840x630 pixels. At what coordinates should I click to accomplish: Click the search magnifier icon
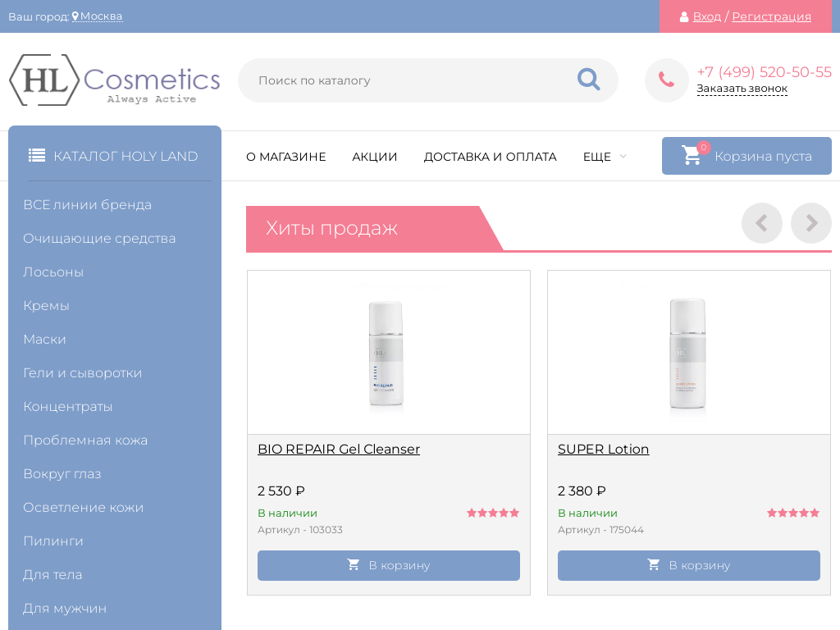coord(588,80)
